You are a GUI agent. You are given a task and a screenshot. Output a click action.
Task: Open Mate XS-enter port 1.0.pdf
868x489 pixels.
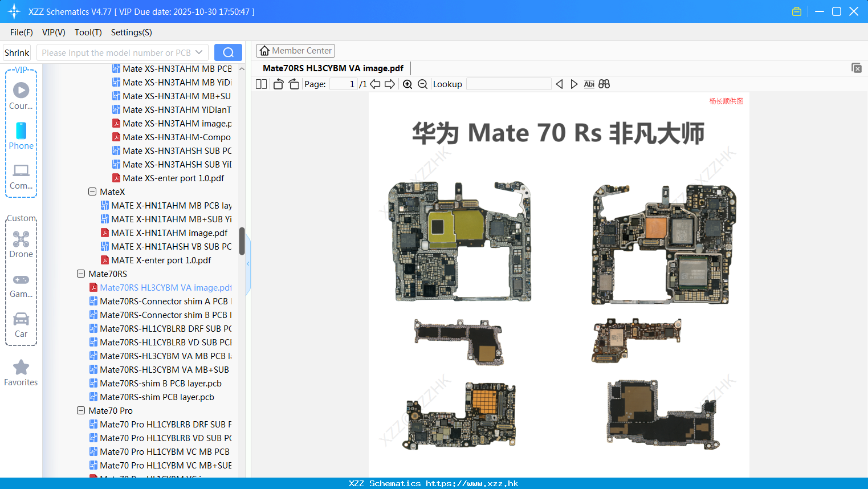(168, 178)
